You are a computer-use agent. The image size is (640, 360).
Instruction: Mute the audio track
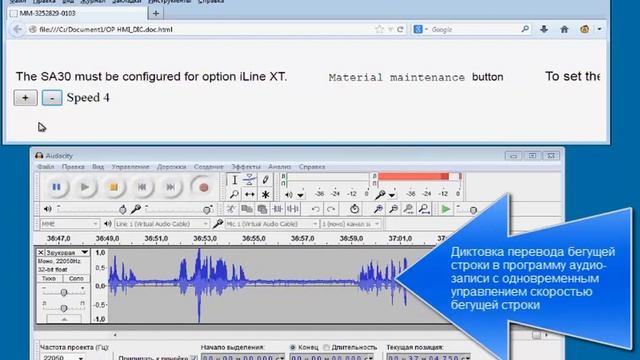coord(49,278)
